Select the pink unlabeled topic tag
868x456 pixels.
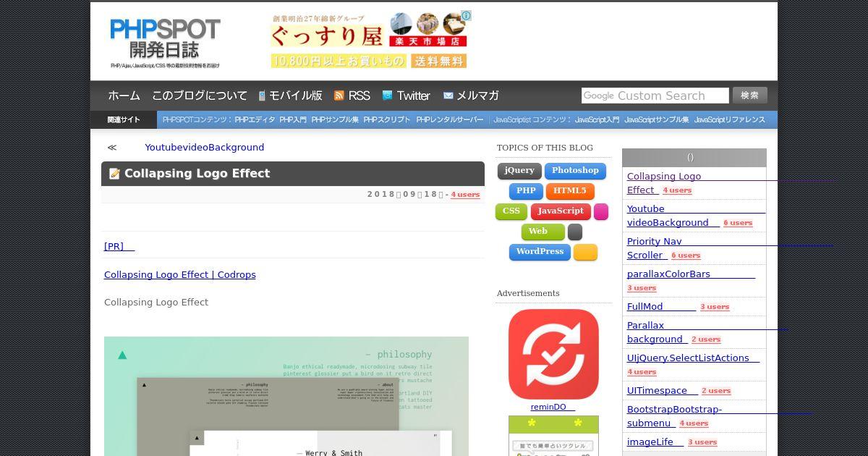tap(601, 211)
